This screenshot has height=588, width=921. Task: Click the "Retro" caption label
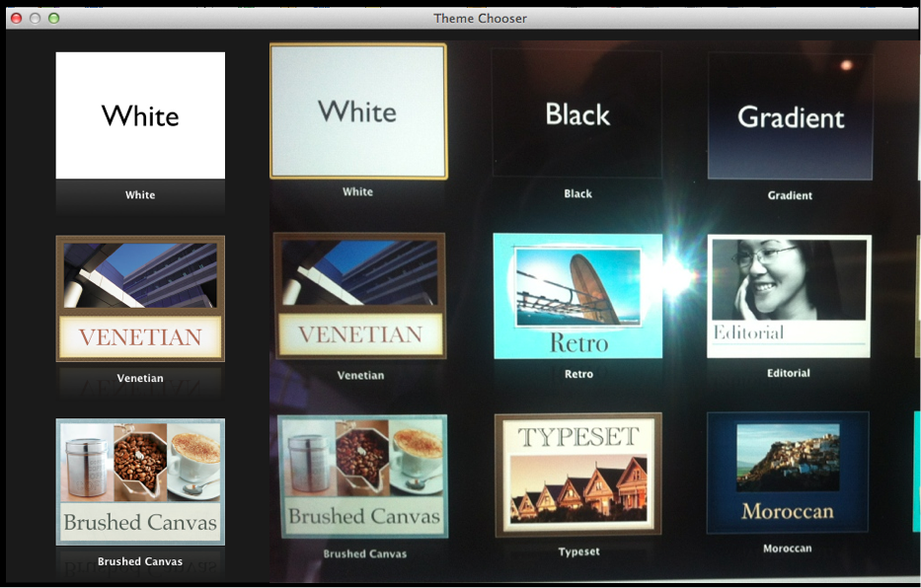[x=578, y=374]
